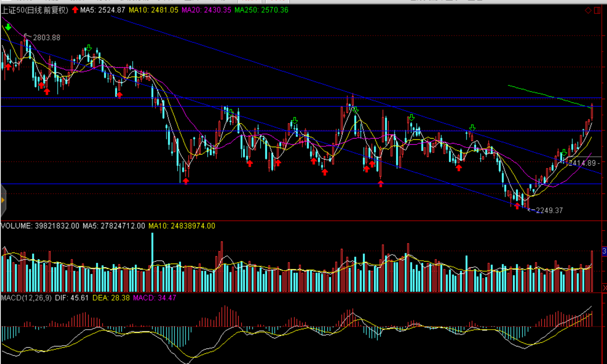Image resolution: width=607 pixels, height=364 pixels.
Task: Expand the left sidebar with the orange arrow handle
Action: pos(3,200)
